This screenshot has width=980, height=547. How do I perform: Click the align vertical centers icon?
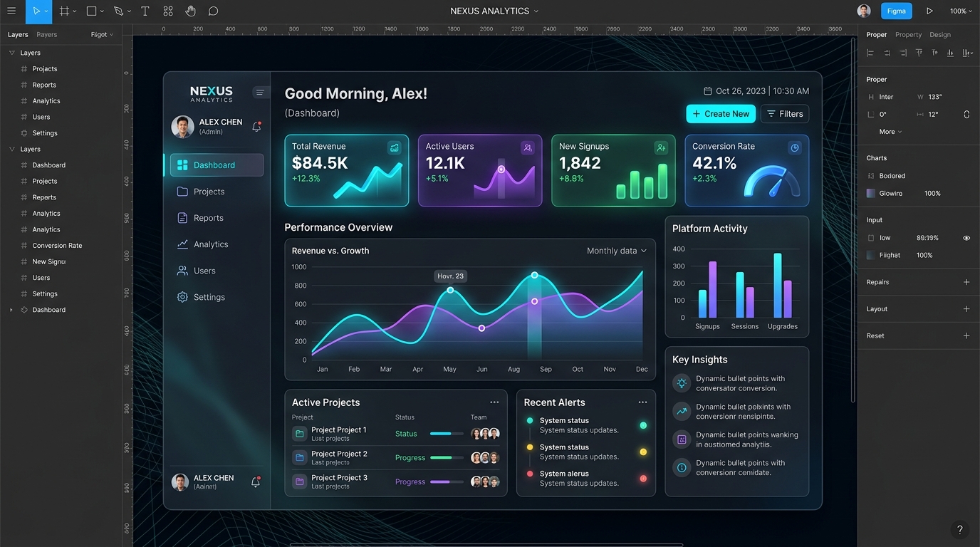[935, 53]
